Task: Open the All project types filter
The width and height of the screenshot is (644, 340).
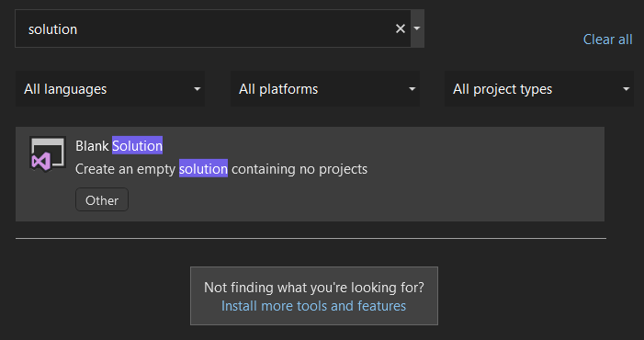Action: click(539, 89)
